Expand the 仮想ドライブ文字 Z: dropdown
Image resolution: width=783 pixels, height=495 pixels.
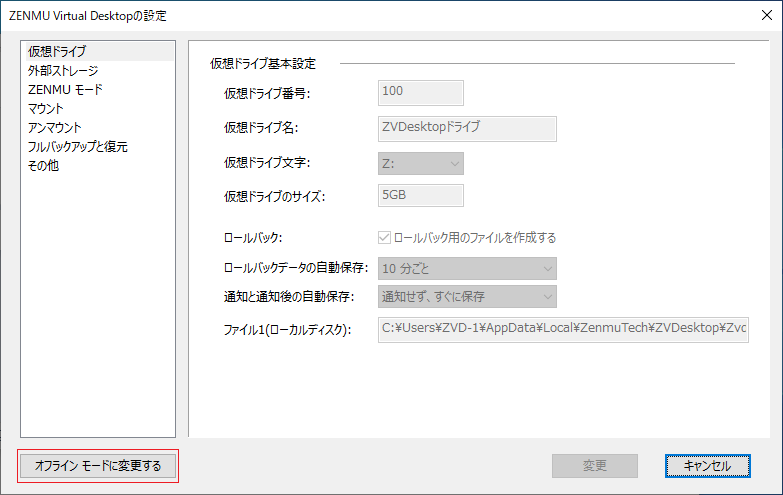[x=420, y=164]
